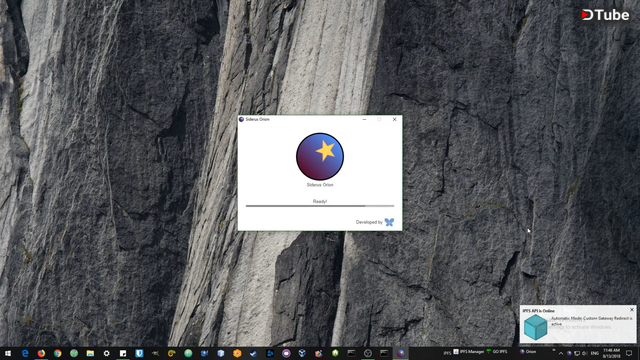
Task: Click the loading progress bar under Ready!
Action: 320,206
